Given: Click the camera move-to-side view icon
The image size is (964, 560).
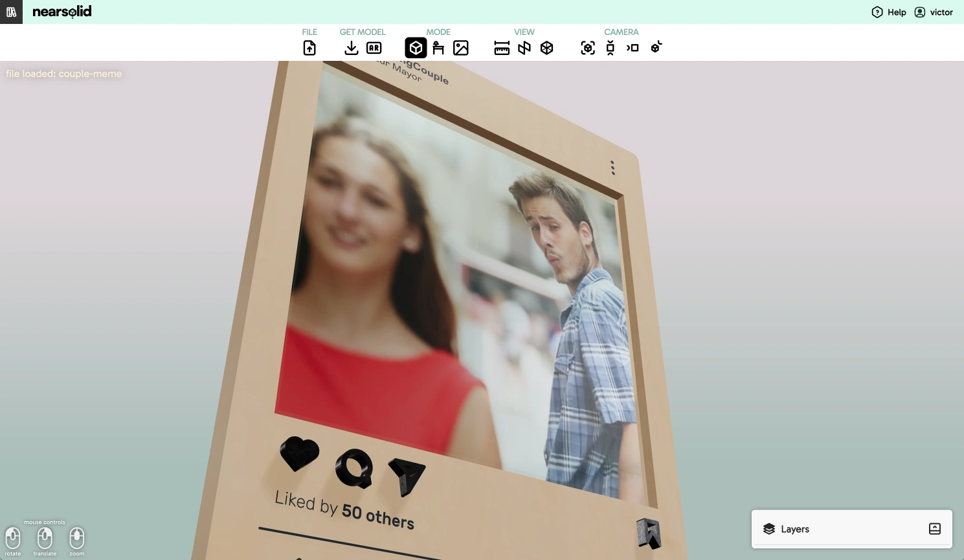Looking at the screenshot, I should (633, 48).
